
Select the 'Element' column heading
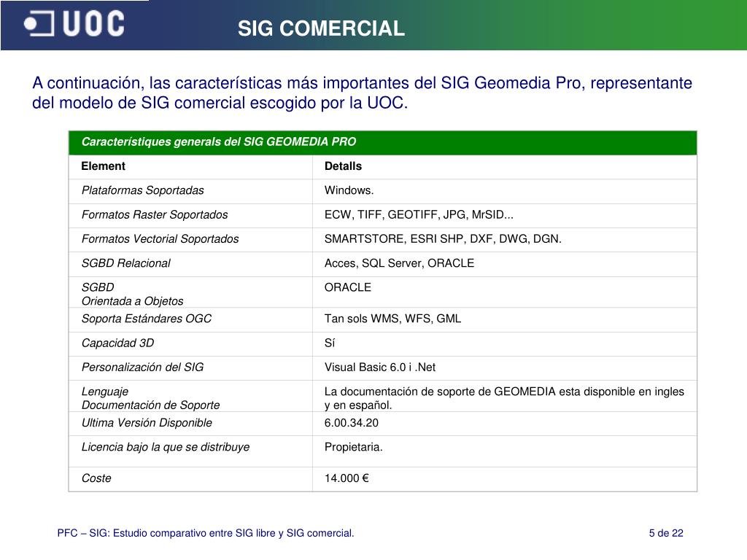103,166
